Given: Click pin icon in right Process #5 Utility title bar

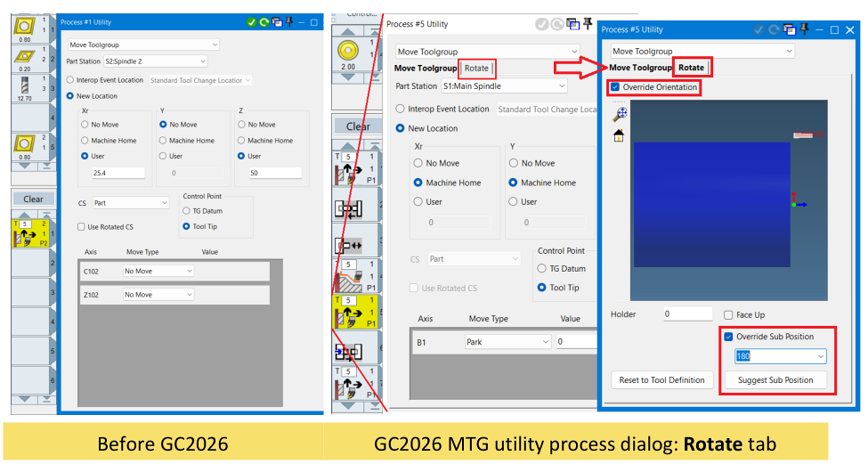Looking at the screenshot, I should point(804,29).
